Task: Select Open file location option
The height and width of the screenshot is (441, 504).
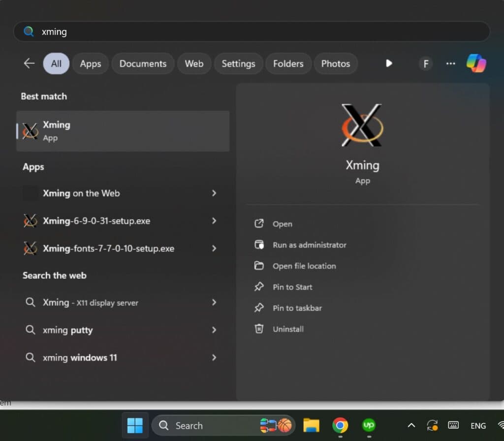Action: pyautogui.click(x=304, y=266)
